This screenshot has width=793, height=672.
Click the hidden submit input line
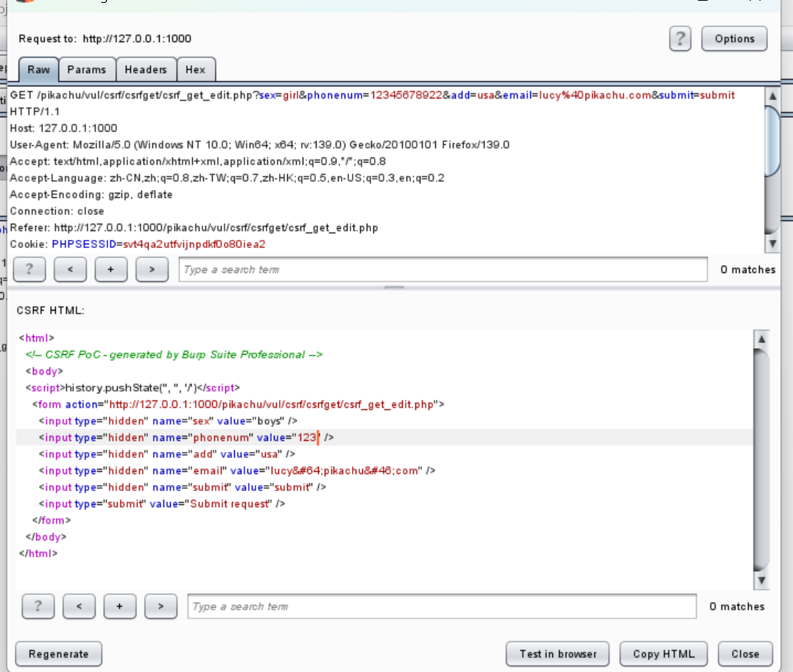pyautogui.click(x=183, y=487)
